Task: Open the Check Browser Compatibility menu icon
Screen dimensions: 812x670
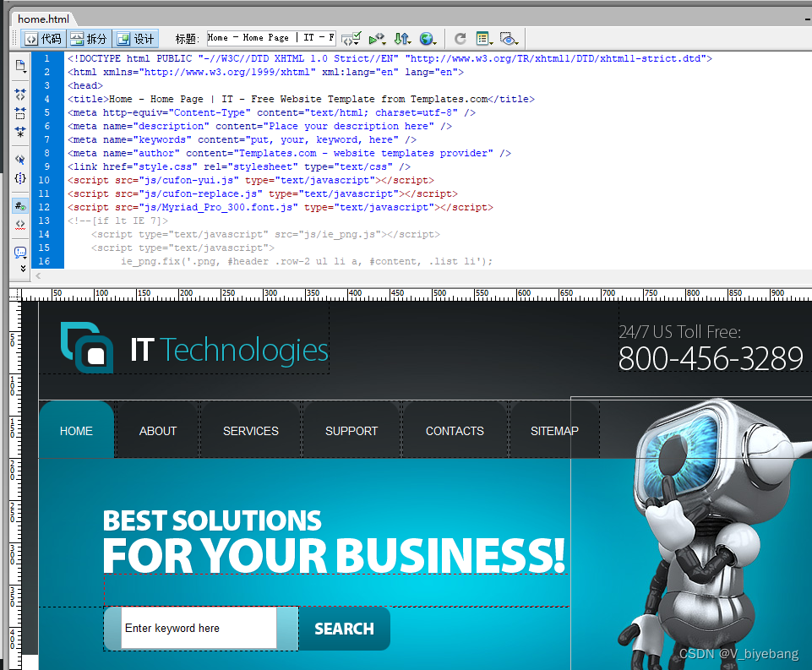Action: click(352, 39)
